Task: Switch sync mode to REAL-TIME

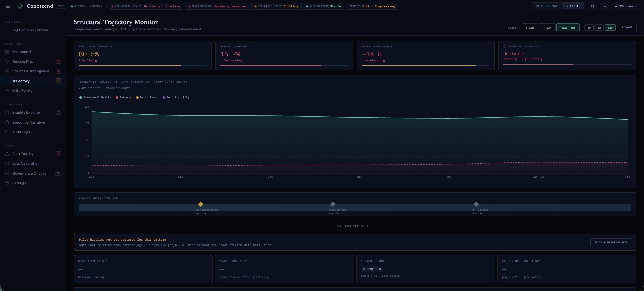Action: (x=568, y=28)
